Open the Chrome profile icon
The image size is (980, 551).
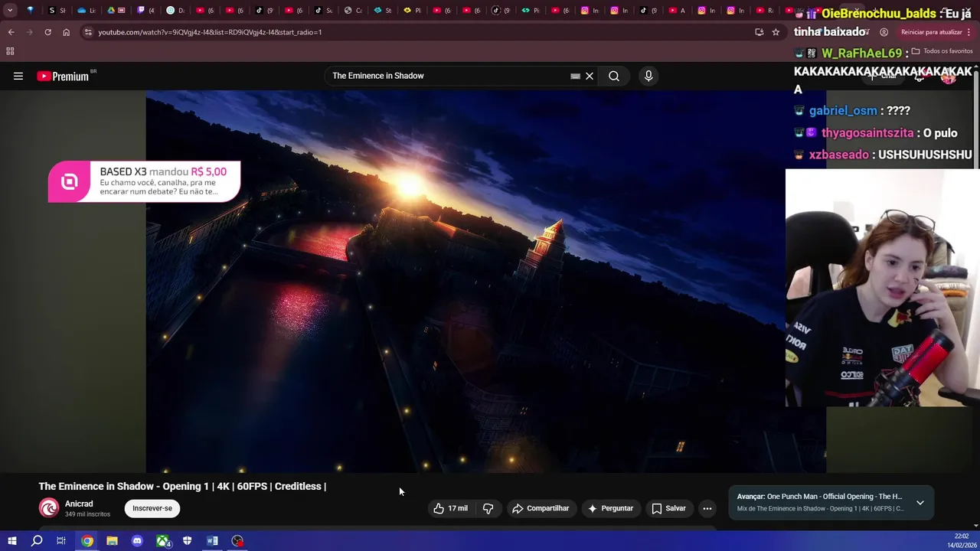pos(884,32)
